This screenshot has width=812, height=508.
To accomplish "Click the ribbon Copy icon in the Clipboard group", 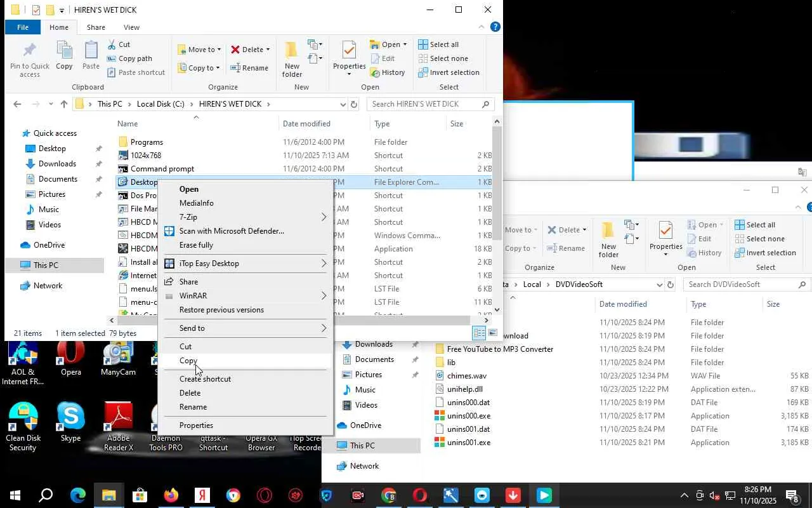I will 64,55.
